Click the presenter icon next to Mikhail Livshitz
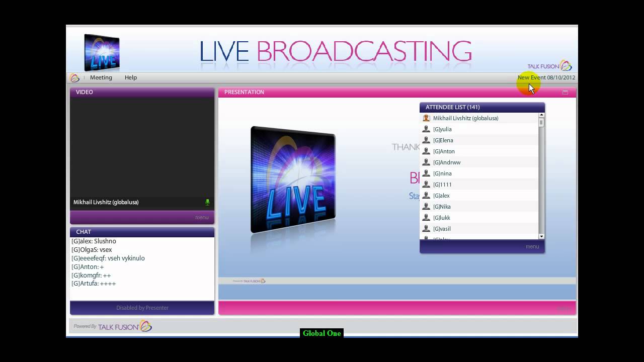 [426, 118]
